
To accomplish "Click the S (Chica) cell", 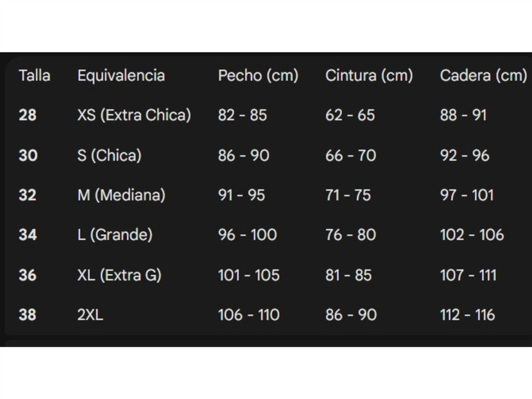I will coord(110,155).
